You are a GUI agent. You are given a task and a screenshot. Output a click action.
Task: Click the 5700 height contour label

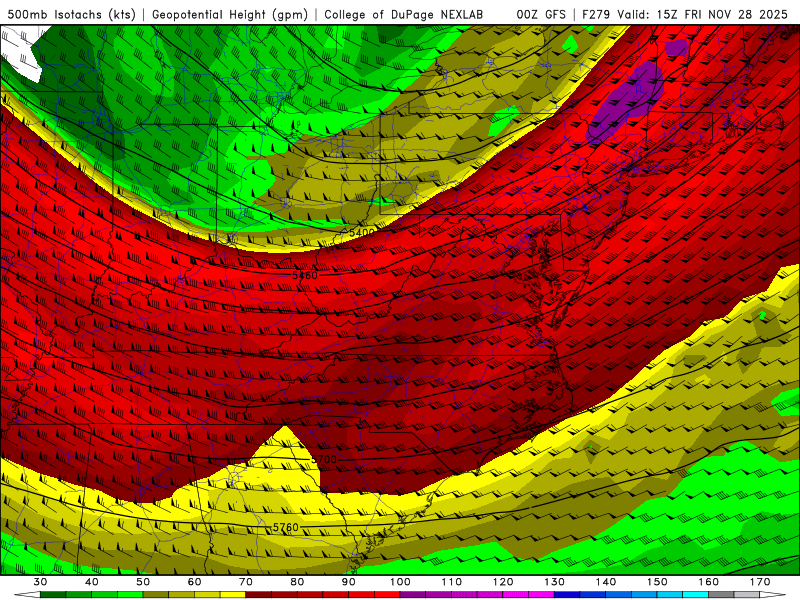pos(324,459)
